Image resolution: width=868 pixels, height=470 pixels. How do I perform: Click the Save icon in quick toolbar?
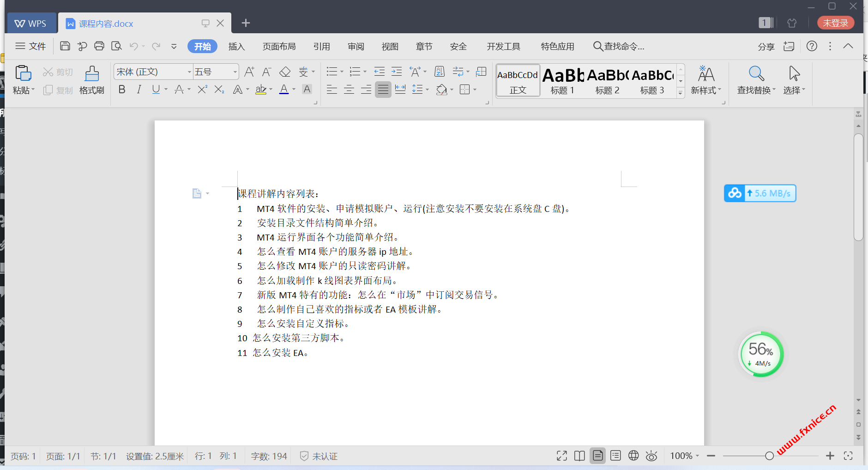pyautogui.click(x=65, y=46)
